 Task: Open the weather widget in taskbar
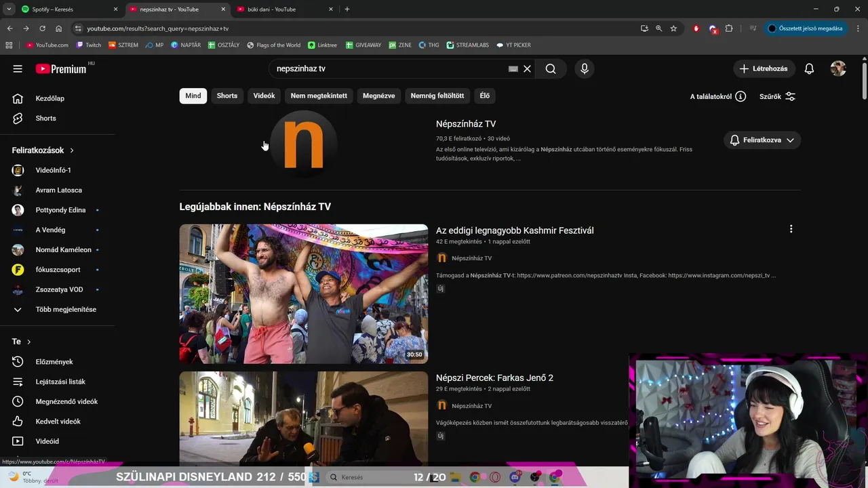tap(31, 477)
